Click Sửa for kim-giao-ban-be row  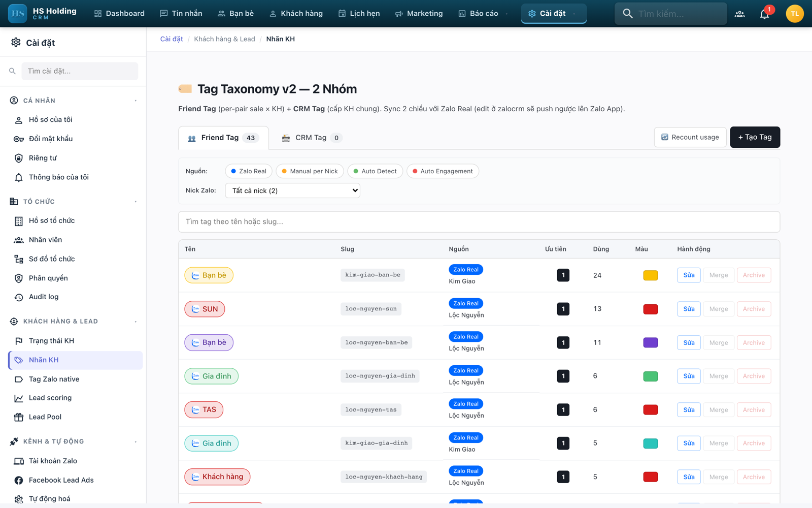pos(689,275)
